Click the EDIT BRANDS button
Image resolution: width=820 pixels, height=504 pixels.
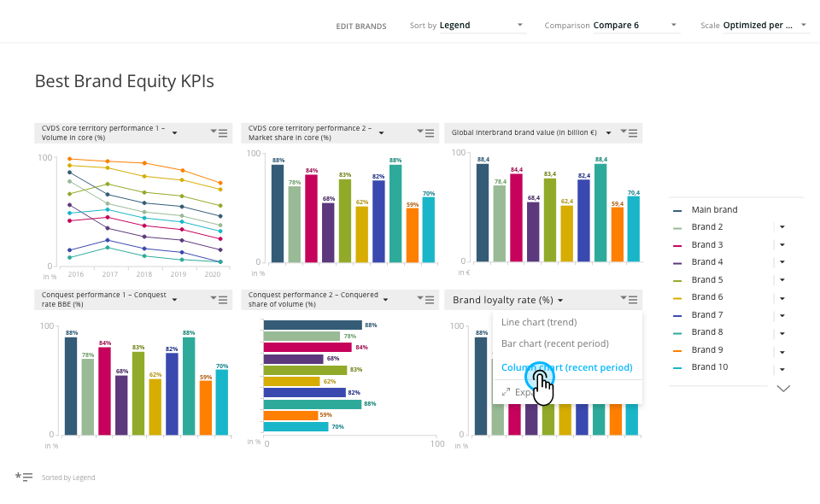click(360, 26)
